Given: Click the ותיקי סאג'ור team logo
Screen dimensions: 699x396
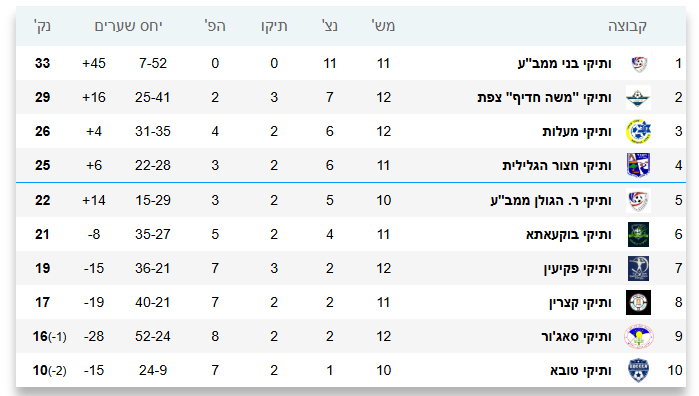Looking at the screenshot, I should tap(638, 337).
